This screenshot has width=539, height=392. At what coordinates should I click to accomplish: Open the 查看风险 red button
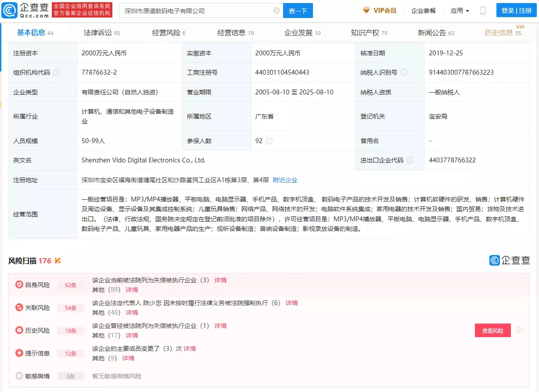click(x=493, y=331)
